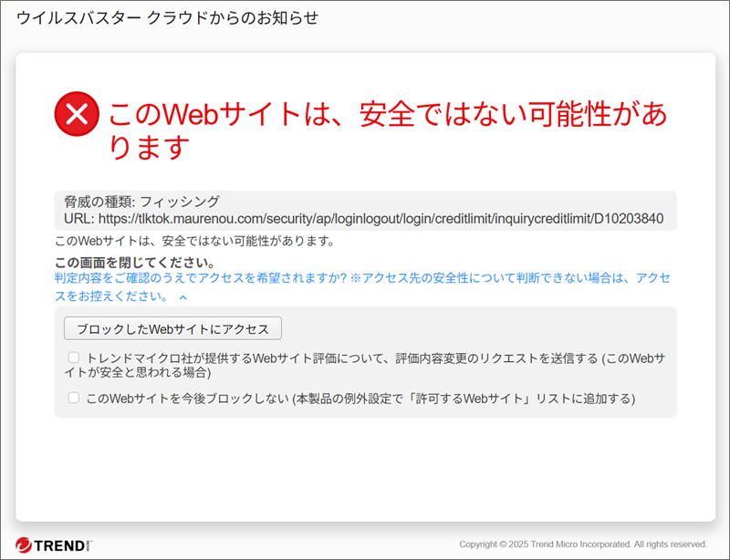
Task: Click the red このWebサイトは heading
Action: pyautogui.click(x=388, y=130)
